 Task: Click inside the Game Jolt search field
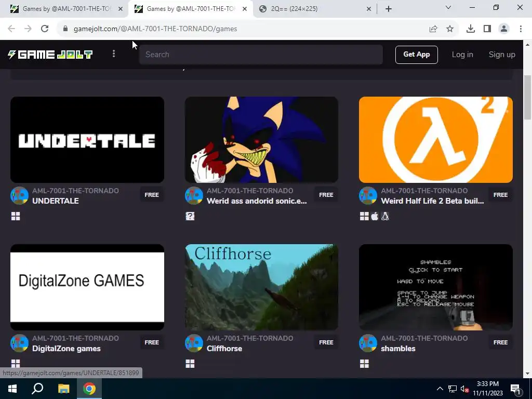pos(261,55)
